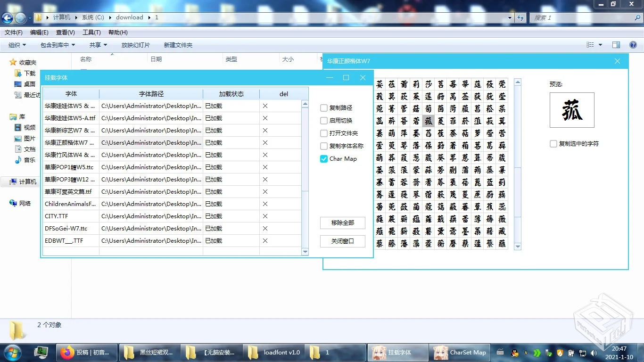Click the 移除全部 button
644x362 pixels.
click(x=343, y=222)
